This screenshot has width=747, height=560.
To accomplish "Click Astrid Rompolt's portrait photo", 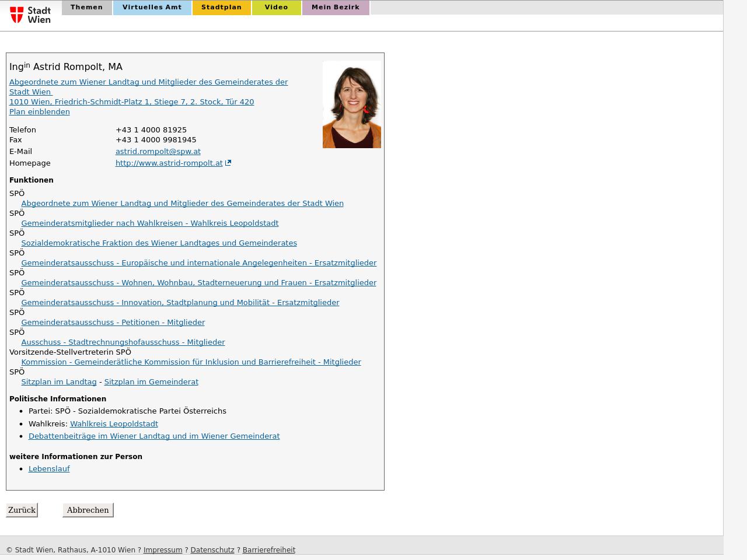I will coord(352,104).
